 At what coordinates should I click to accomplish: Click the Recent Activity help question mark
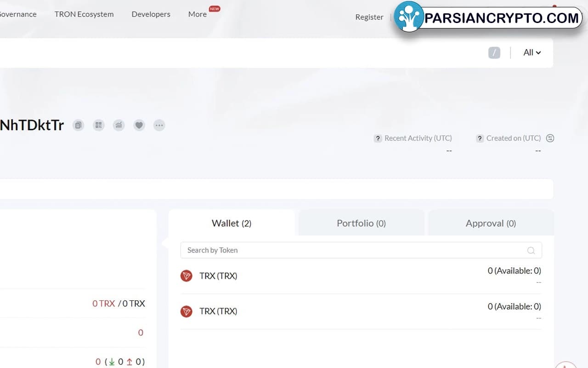click(x=378, y=138)
